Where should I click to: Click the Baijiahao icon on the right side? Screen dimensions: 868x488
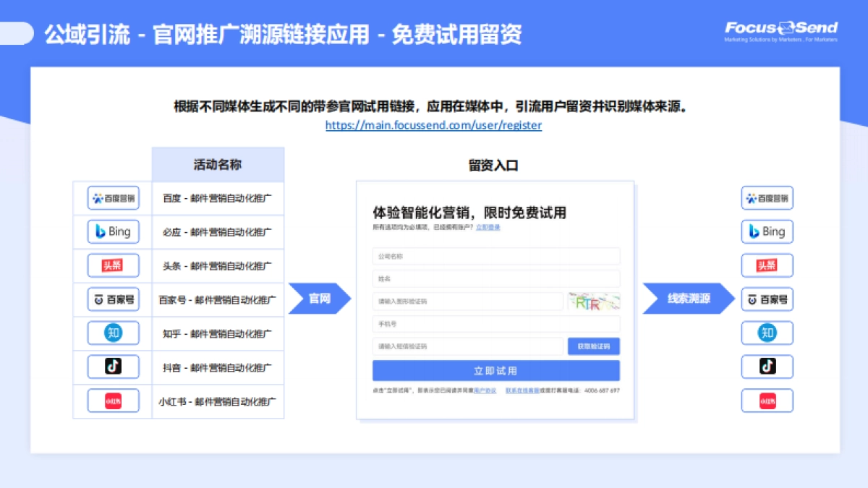point(767,299)
